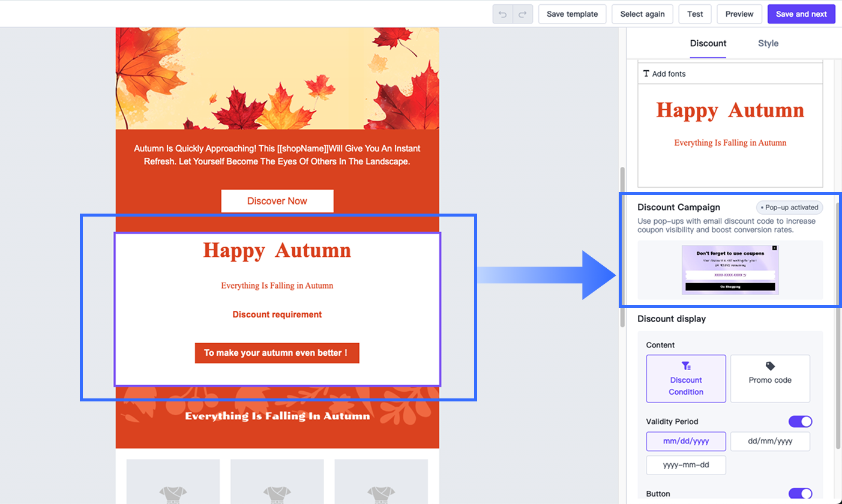The width and height of the screenshot is (842, 504).
Task: Click the canvas vertical scrollbar
Action: point(623,246)
